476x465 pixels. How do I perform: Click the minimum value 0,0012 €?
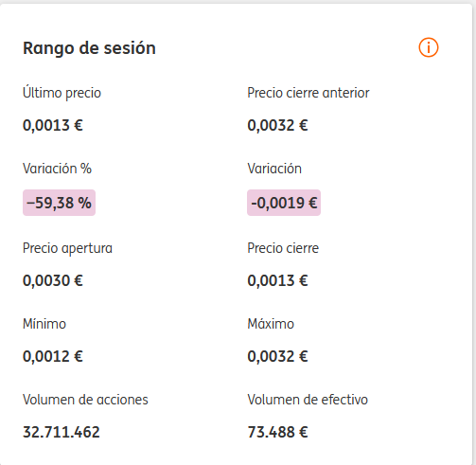click(x=53, y=357)
